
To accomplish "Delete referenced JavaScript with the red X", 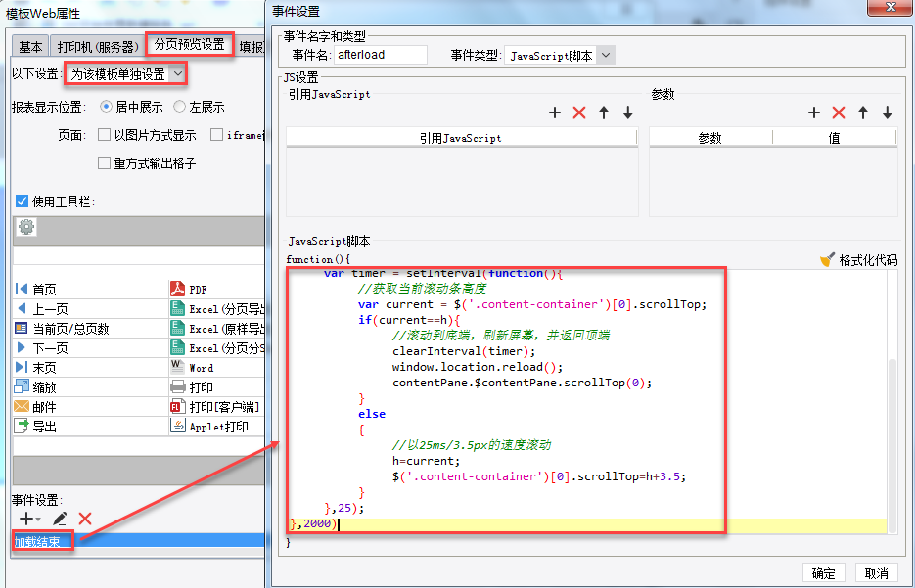I will click(x=579, y=113).
